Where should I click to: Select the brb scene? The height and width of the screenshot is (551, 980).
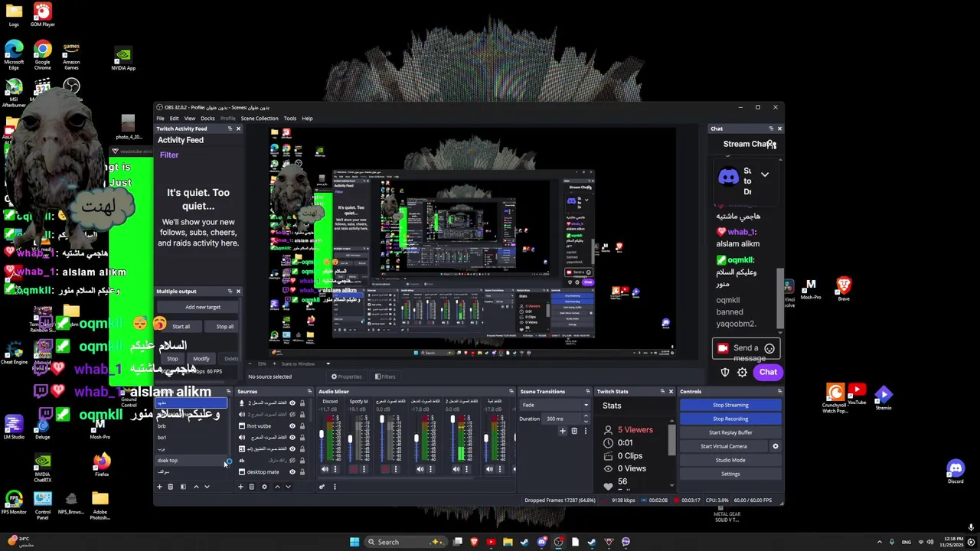[191, 426]
